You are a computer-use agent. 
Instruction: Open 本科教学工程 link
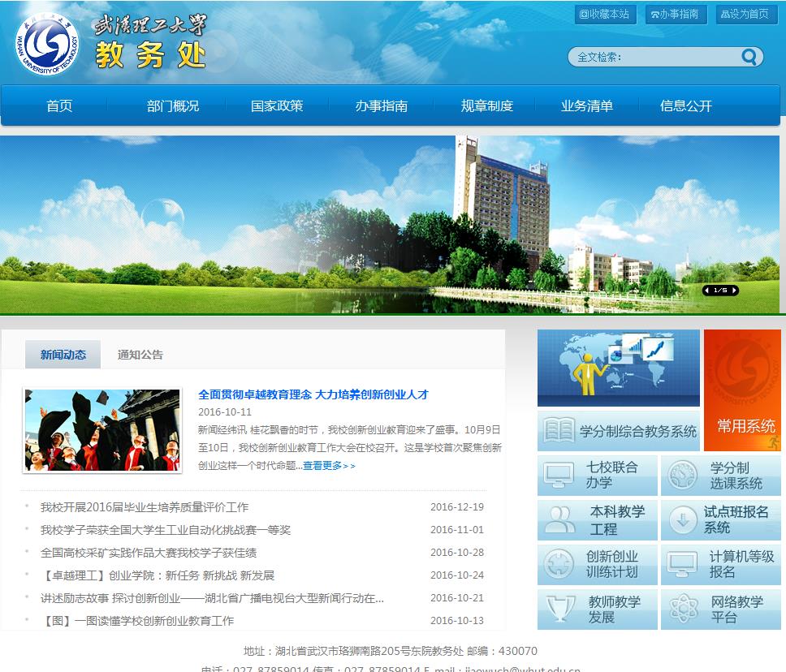coord(597,520)
